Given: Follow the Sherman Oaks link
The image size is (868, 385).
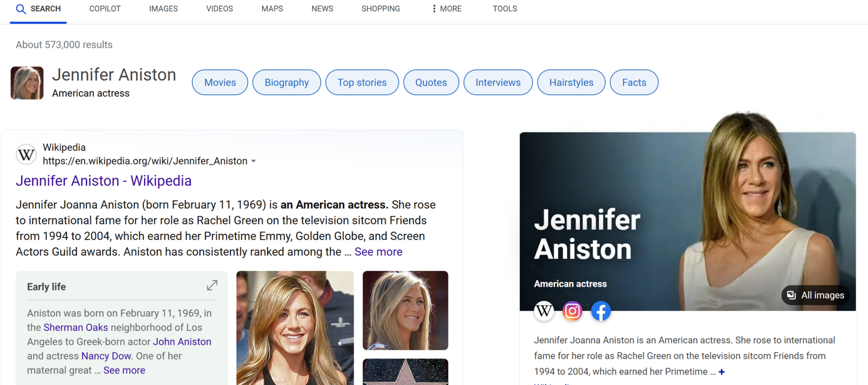Looking at the screenshot, I should point(75,327).
